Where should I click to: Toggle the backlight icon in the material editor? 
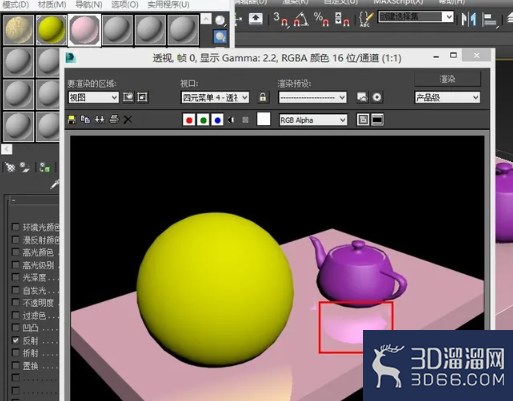click(220, 37)
